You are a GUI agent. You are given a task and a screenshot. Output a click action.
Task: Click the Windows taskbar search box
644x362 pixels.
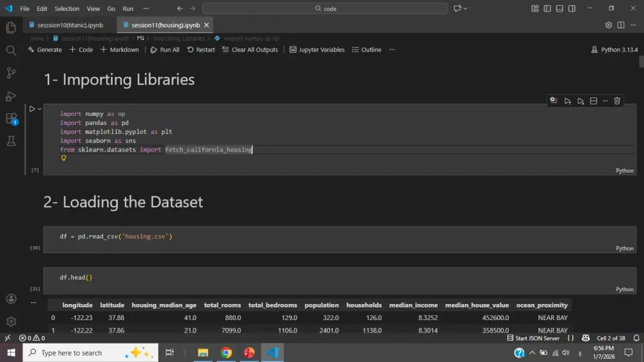[x=90, y=352]
